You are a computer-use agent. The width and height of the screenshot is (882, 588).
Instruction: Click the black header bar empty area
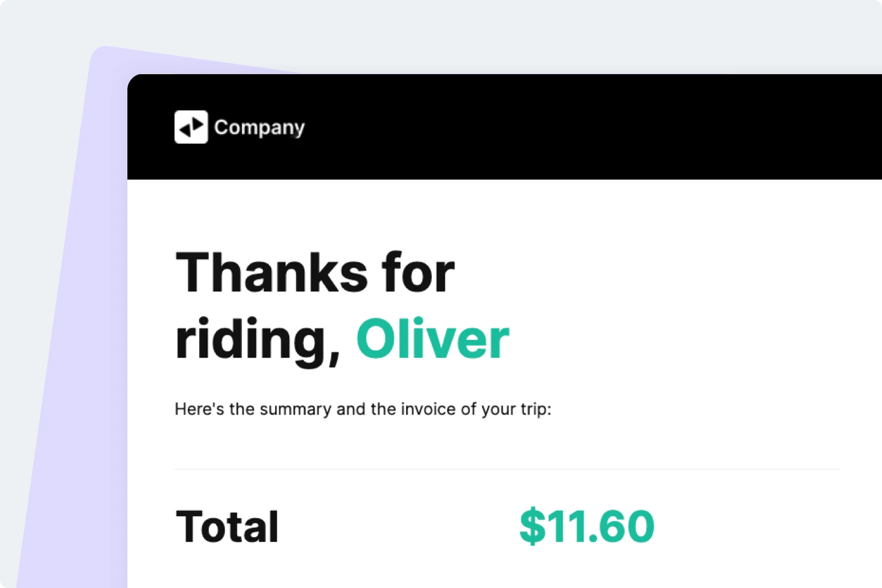coord(582,127)
